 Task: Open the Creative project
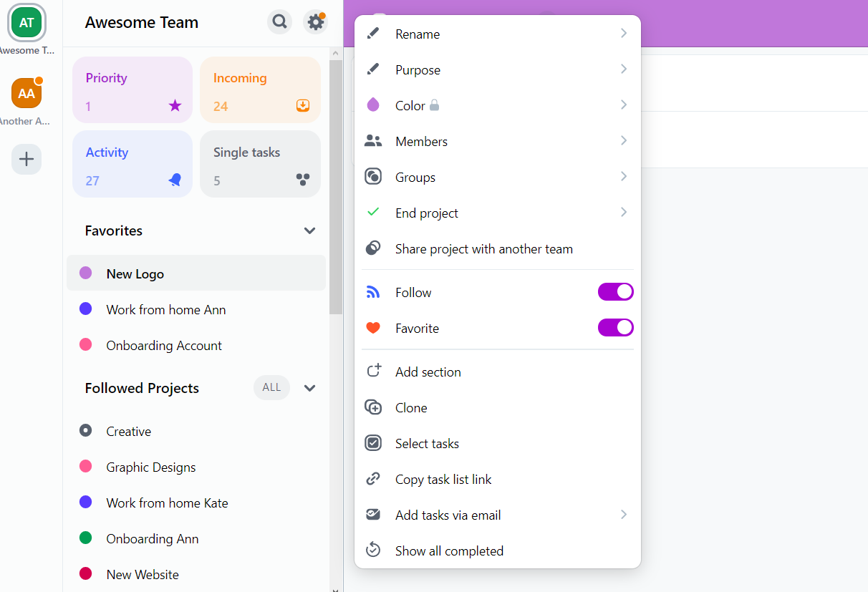[x=196, y=431]
